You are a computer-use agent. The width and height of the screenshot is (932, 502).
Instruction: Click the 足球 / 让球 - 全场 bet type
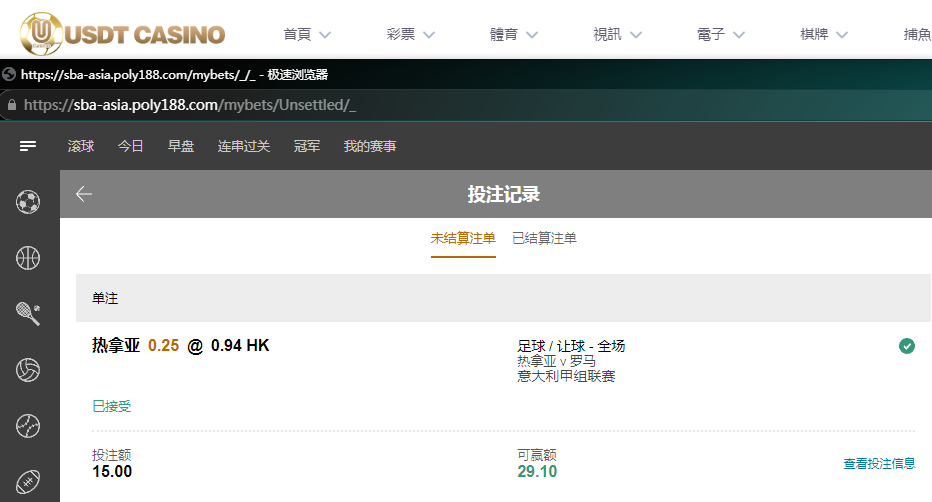click(571, 346)
